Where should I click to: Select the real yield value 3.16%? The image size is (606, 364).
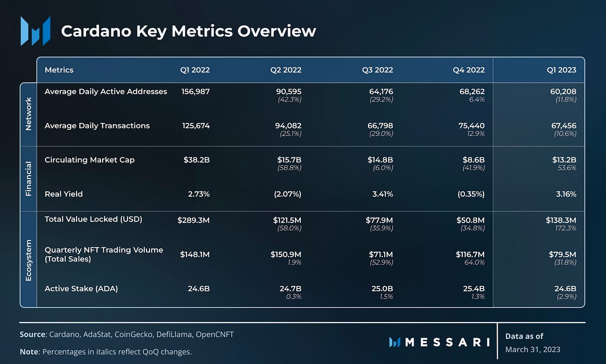point(566,194)
